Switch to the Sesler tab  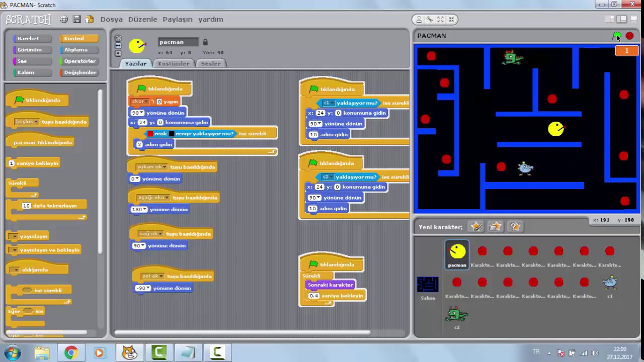[x=211, y=63]
